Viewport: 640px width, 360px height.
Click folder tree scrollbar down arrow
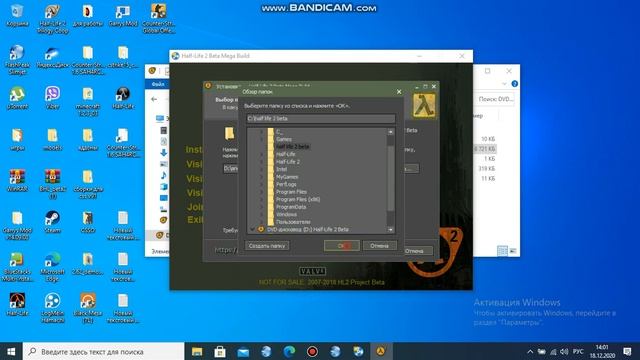click(391, 230)
